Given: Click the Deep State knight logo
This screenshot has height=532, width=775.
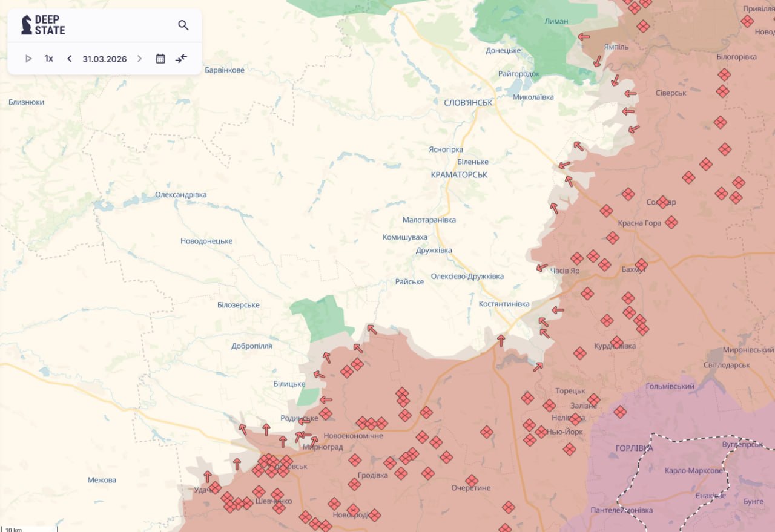Looking at the screenshot, I should (x=27, y=25).
